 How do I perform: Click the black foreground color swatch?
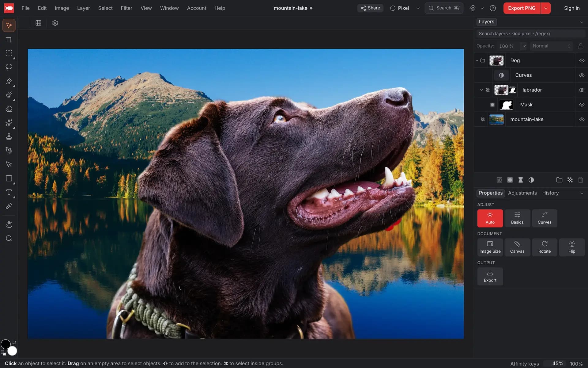tap(6, 344)
